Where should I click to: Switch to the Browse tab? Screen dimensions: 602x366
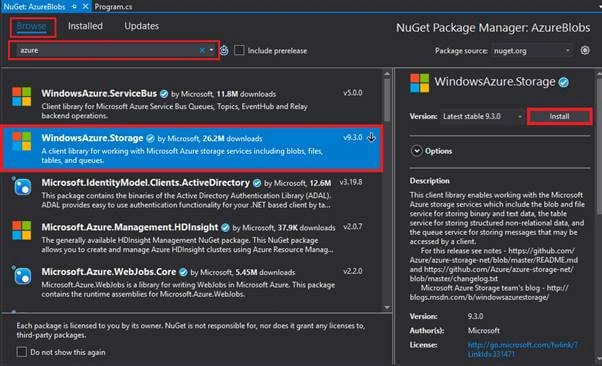pyautogui.click(x=31, y=26)
